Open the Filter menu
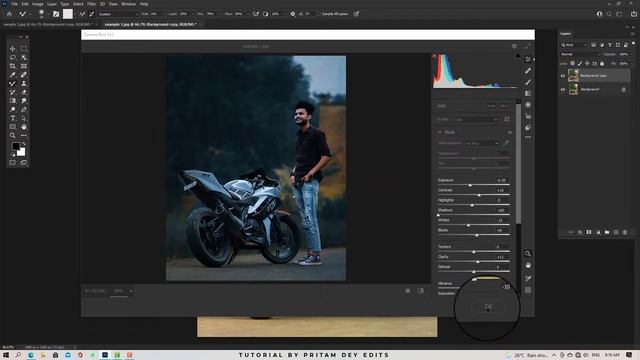Image resolution: width=640 pixels, height=360 pixels. 91,4
